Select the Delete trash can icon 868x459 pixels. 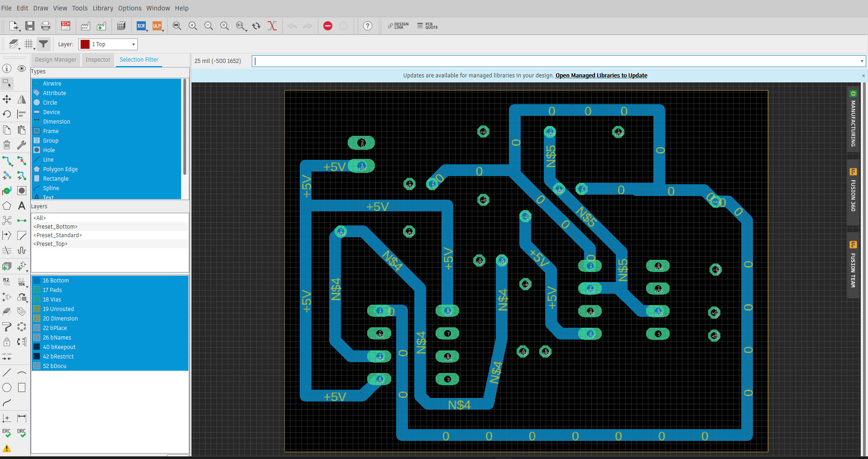(x=7, y=145)
